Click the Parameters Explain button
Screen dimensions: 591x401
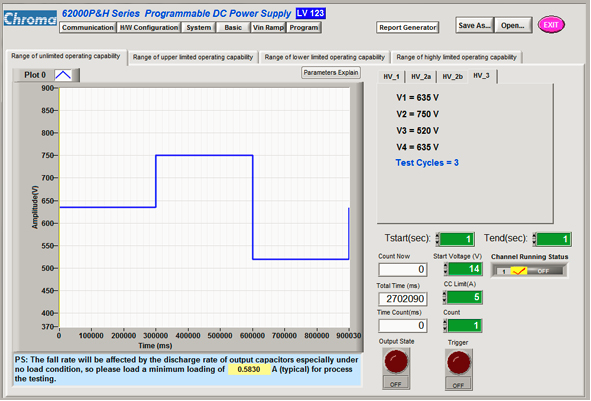(331, 72)
